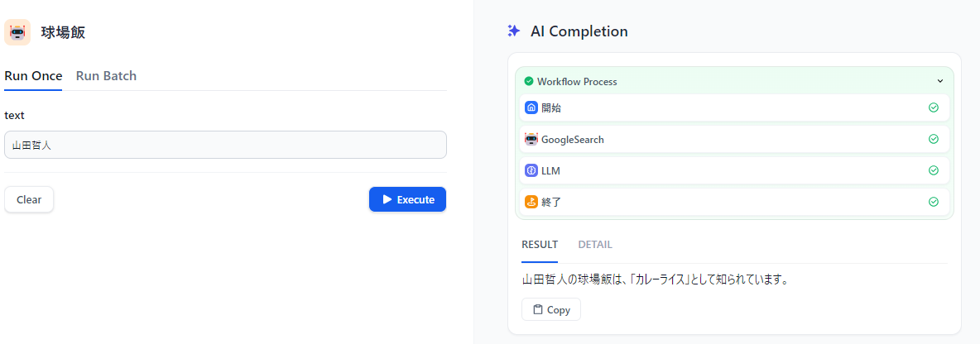This screenshot has height=344, width=980.
Task: Click the 終了 row success checkmark
Action: (x=934, y=202)
